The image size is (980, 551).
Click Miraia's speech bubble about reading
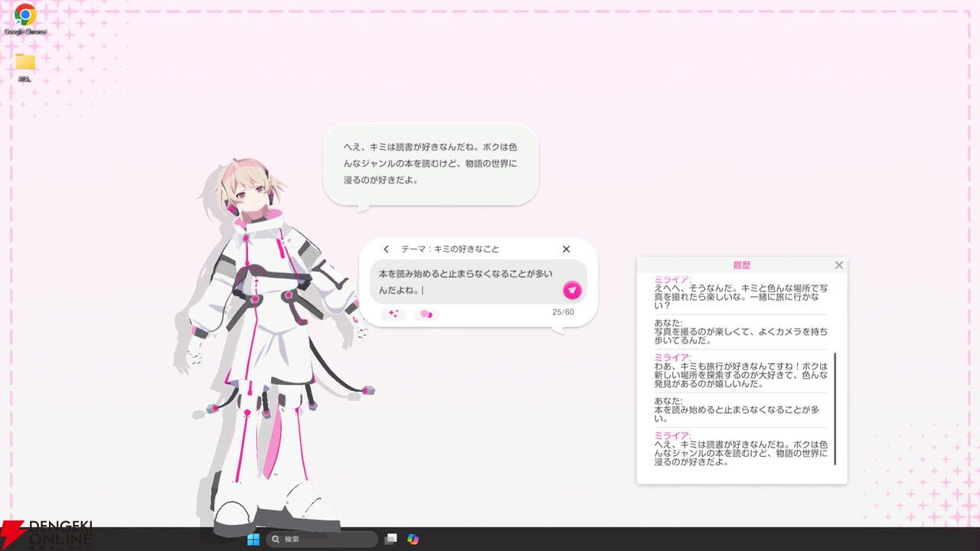point(431,162)
